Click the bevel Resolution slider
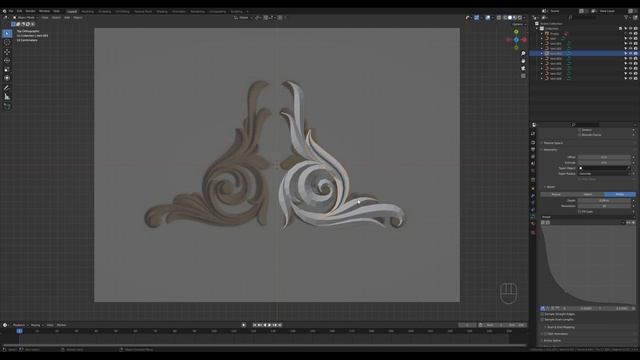Image resolution: width=640 pixels, height=360 pixels. (604, 206)
